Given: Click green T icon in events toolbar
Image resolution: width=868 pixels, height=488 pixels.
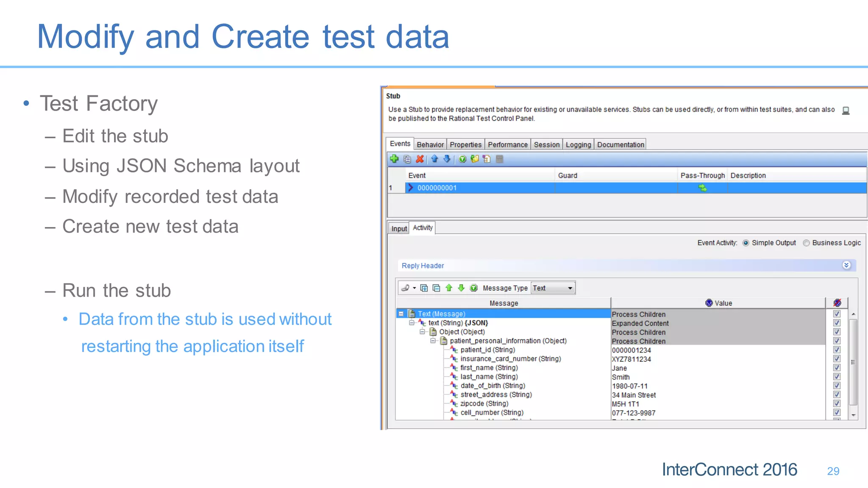Looking at the screenshot, I should click(462, 159).
